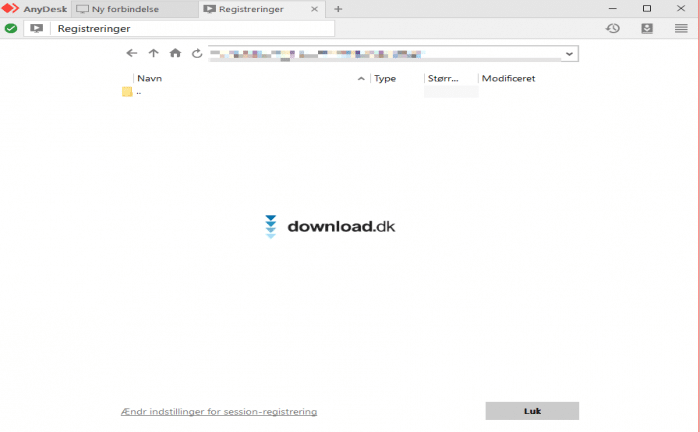Go back with the left arrow
Image resolution: width=700 pixels, height=432 pixels.
132,54
